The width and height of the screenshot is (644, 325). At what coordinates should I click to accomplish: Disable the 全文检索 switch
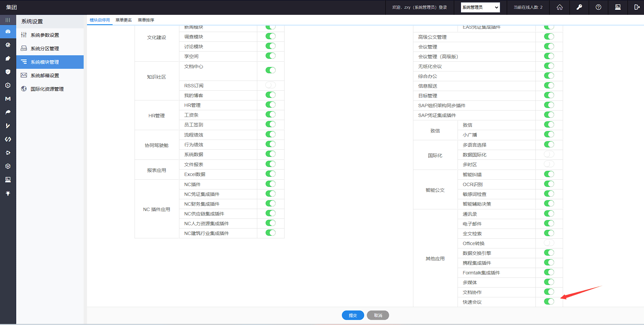click(x=549, y=233)
